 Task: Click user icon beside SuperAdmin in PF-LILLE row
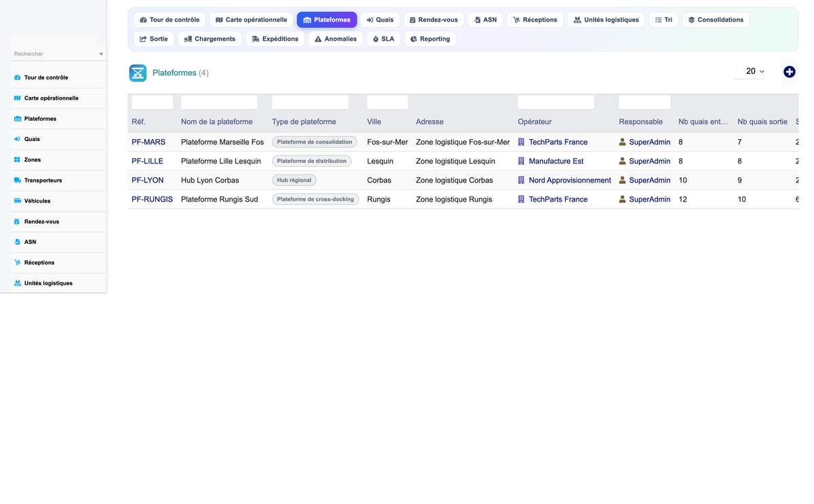click(x=623, y=161)
